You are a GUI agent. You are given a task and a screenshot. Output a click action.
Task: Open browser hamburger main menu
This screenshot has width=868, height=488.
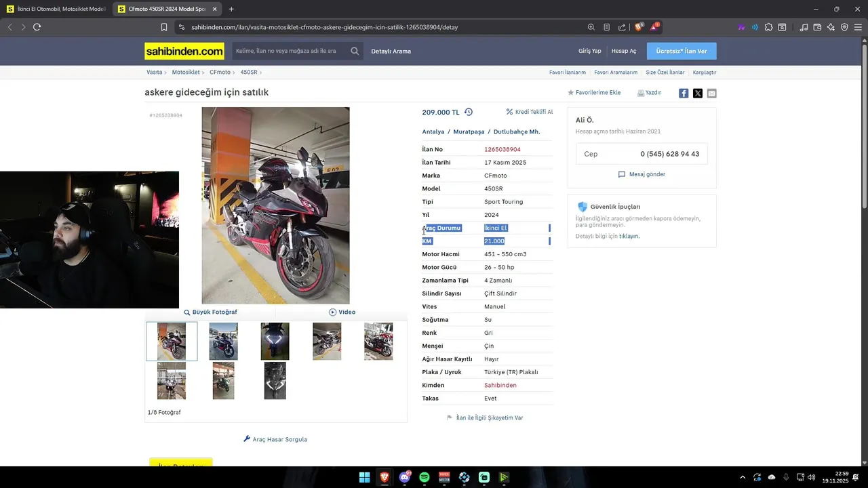[858, 27]
